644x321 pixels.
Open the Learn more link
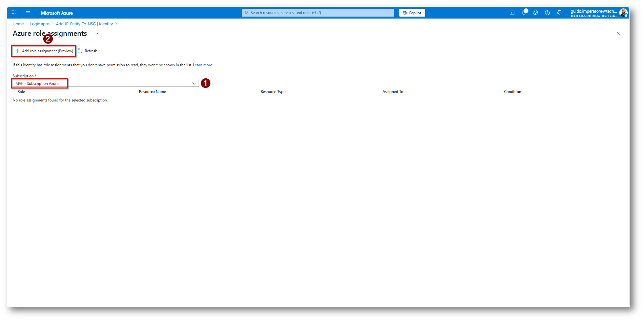coord(203,65)
